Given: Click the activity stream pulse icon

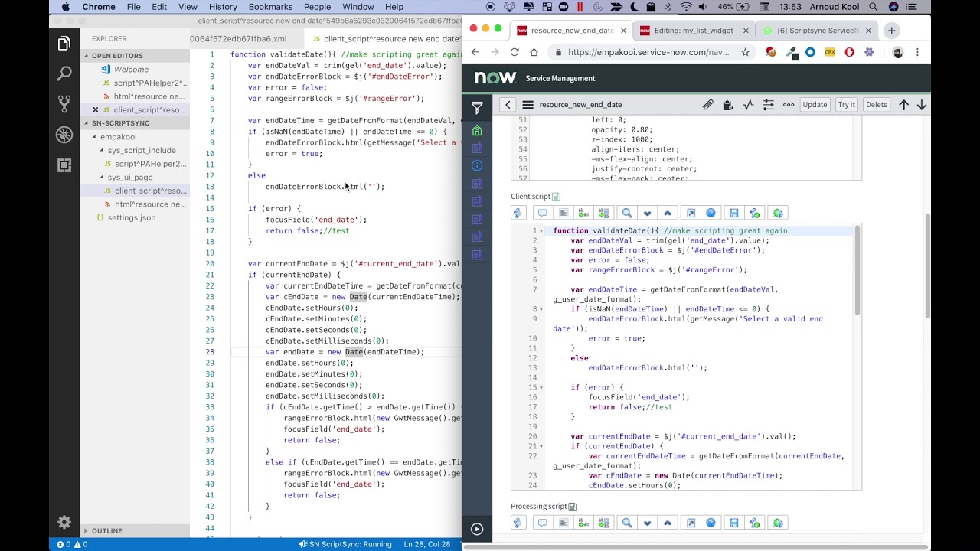Looking at the screenshot, I should (748, 105).
